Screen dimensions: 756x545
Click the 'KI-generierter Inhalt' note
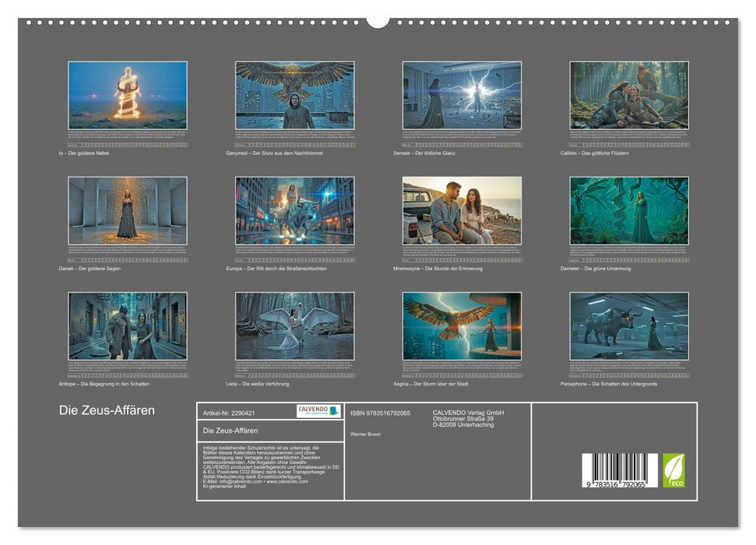pos(224,486)
